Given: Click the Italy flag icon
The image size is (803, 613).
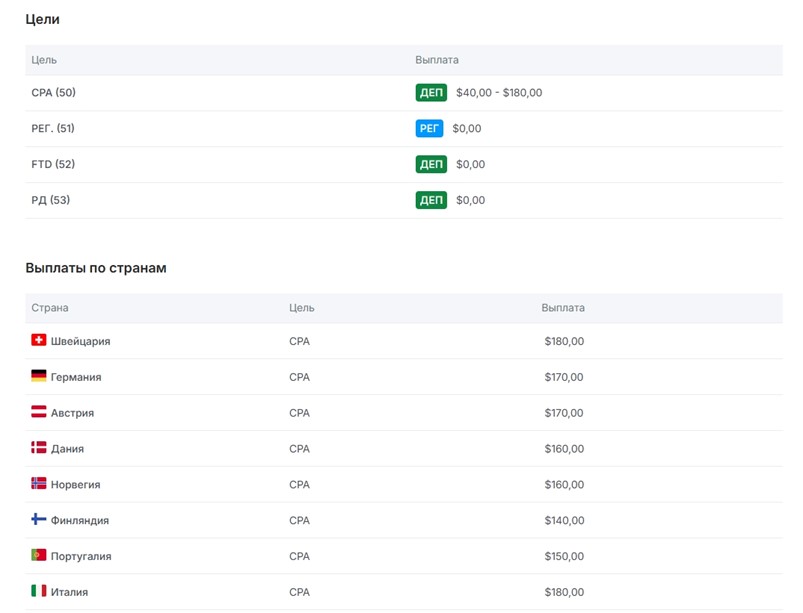Looking at the screenshot, I should click(x=39, y=591).
